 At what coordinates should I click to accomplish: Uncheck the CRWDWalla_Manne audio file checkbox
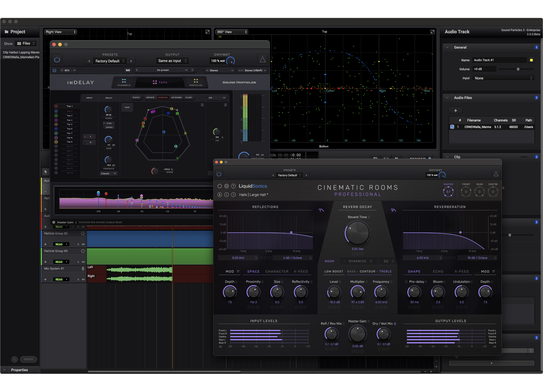point(452,127)
